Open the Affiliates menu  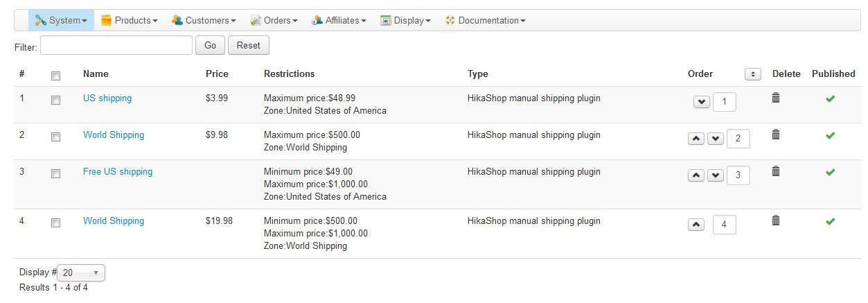click(x=339, y=21)
